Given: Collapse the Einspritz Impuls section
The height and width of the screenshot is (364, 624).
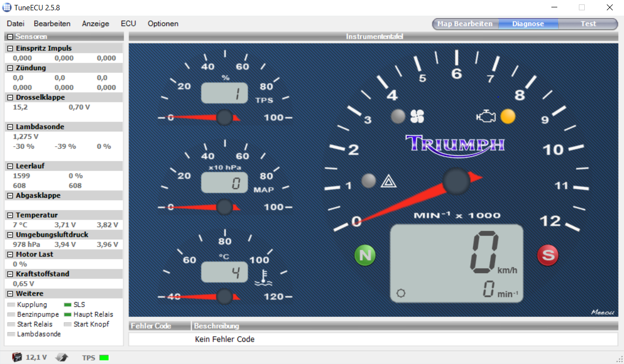Looking at the screenshot, I should pyautogui.click(x=10, y=49).
